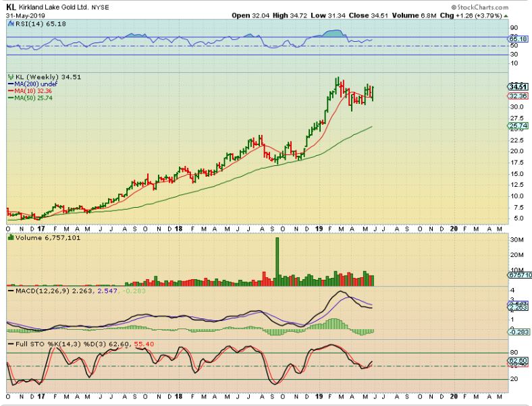Viewport: 532px width, 406px height.
Task: Click the Close 34.51 header value
Action: tap(369, 16)
